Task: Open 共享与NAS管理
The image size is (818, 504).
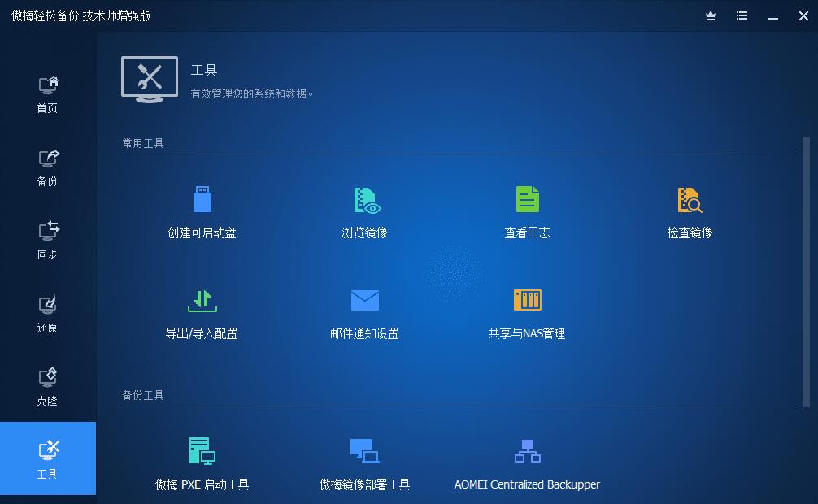Action: (x=527, y=313)
